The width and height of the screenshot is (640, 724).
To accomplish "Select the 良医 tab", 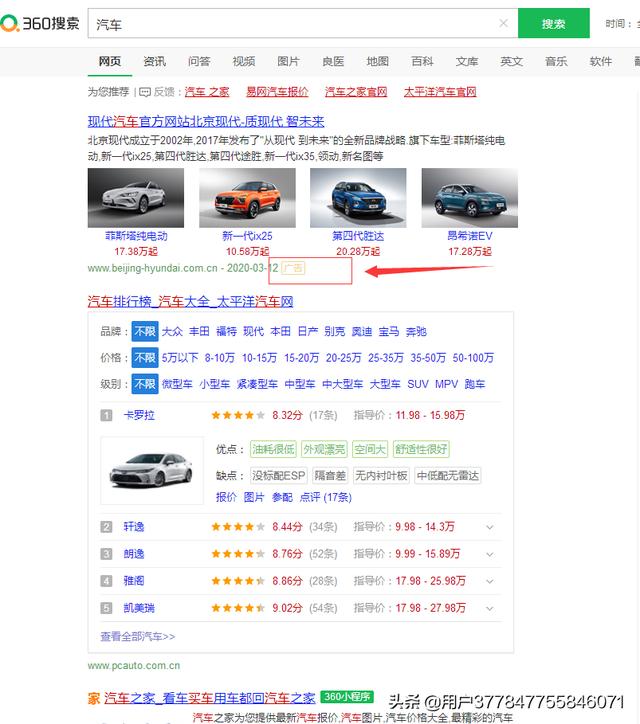I will (333, 61).
